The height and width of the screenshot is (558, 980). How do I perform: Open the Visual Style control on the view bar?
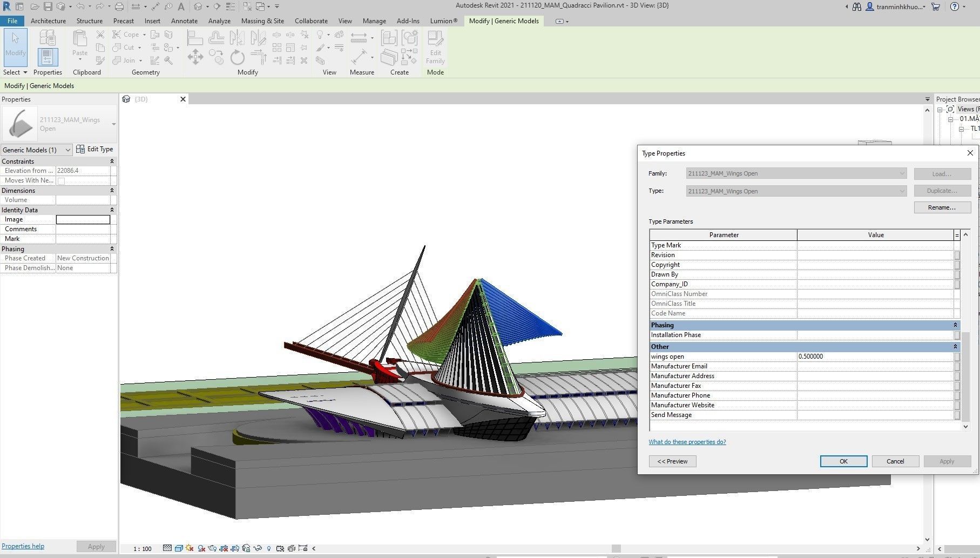179,548
